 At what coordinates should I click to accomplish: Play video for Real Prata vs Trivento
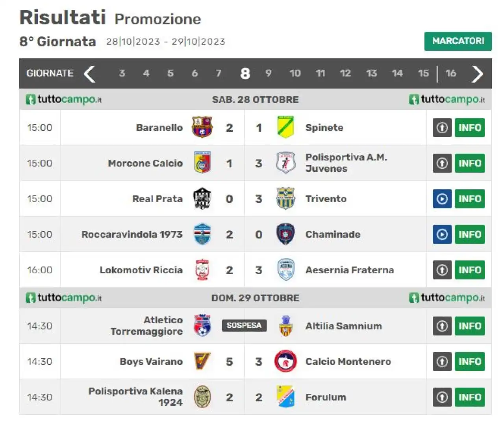(x=442, y=199)
